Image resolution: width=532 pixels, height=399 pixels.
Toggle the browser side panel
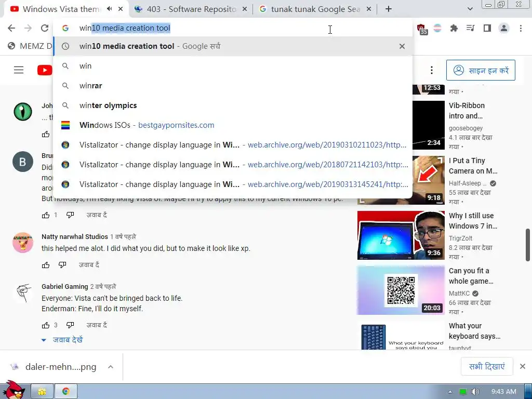(487, 28)
